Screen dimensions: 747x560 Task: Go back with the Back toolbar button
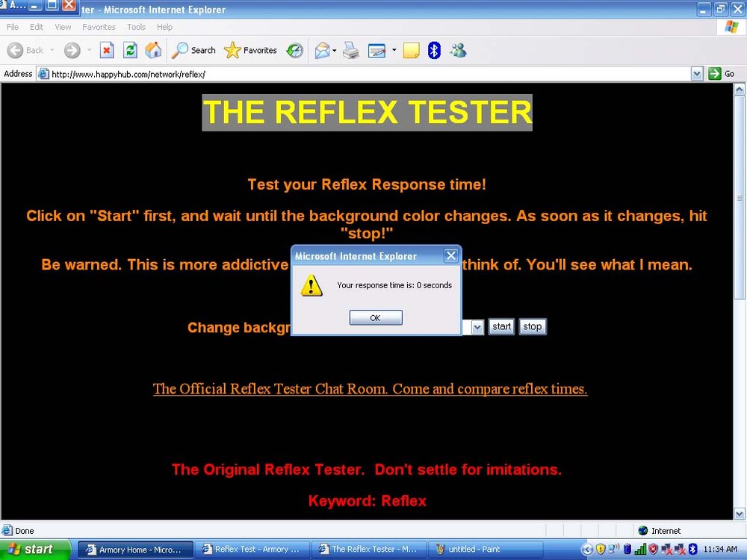25,50
